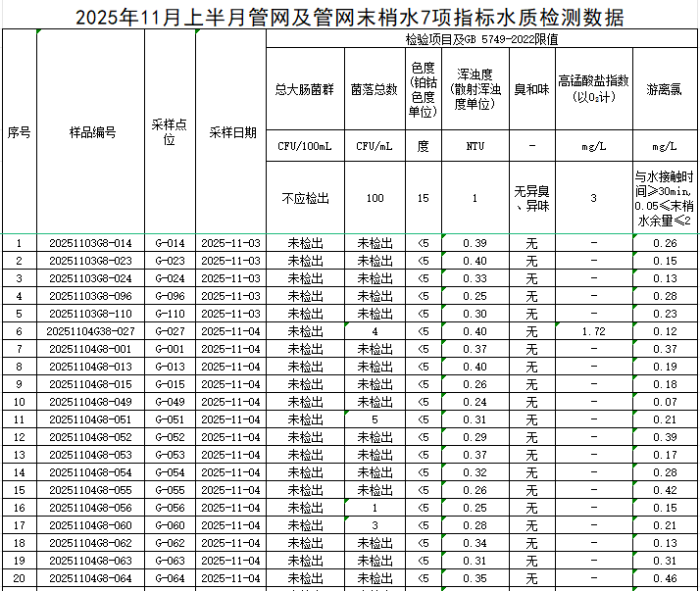
Task: Select sampling point G-056
Action: [170, 508]
